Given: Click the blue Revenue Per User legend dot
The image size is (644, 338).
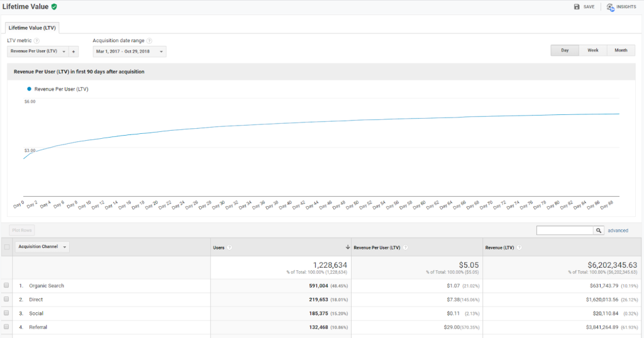Looking at the screenshot, I should tap(29, 89).
